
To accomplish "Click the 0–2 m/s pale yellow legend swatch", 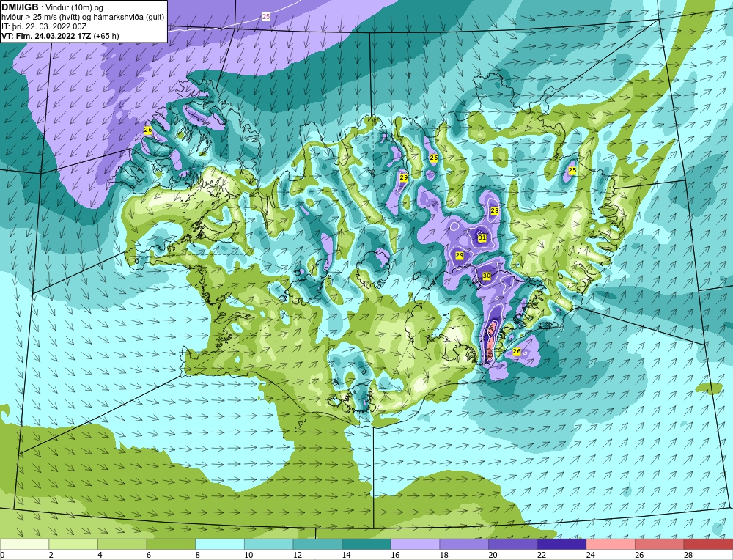I will [x=24, y=544].
